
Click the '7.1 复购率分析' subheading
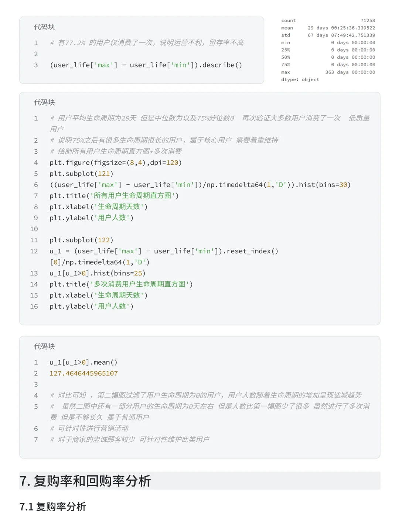click(x=53, y=507)
